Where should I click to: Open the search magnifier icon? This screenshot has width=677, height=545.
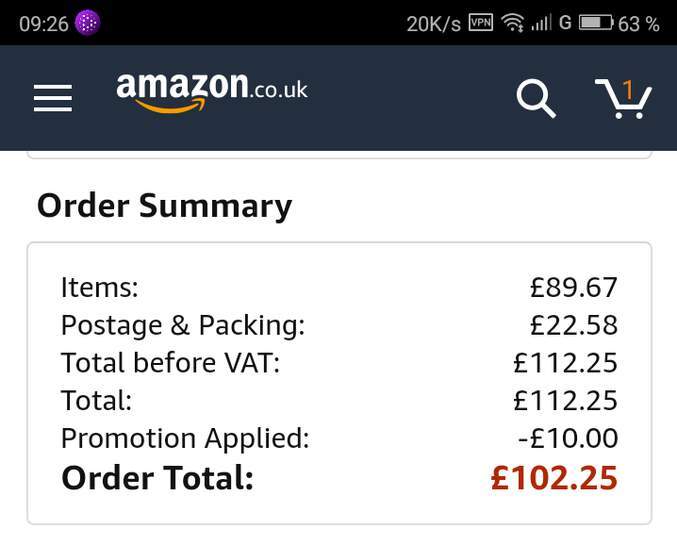pos(535,98)
